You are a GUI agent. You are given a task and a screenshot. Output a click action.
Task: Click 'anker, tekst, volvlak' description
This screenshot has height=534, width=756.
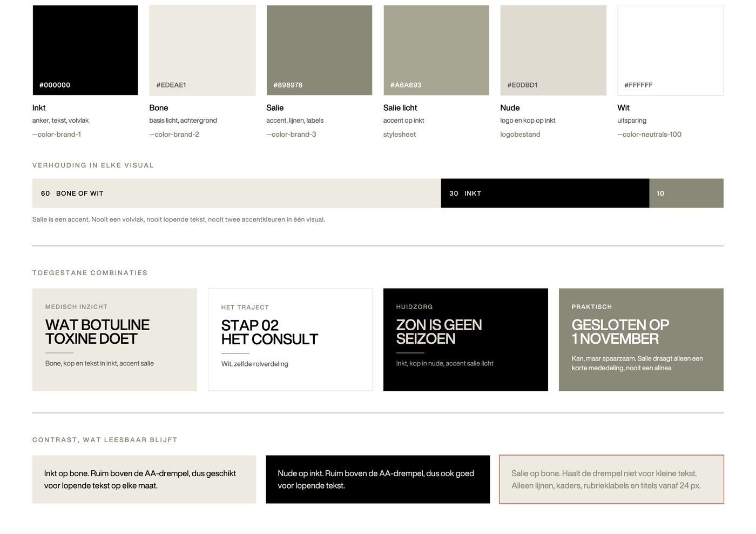click(x=60, y=121)
